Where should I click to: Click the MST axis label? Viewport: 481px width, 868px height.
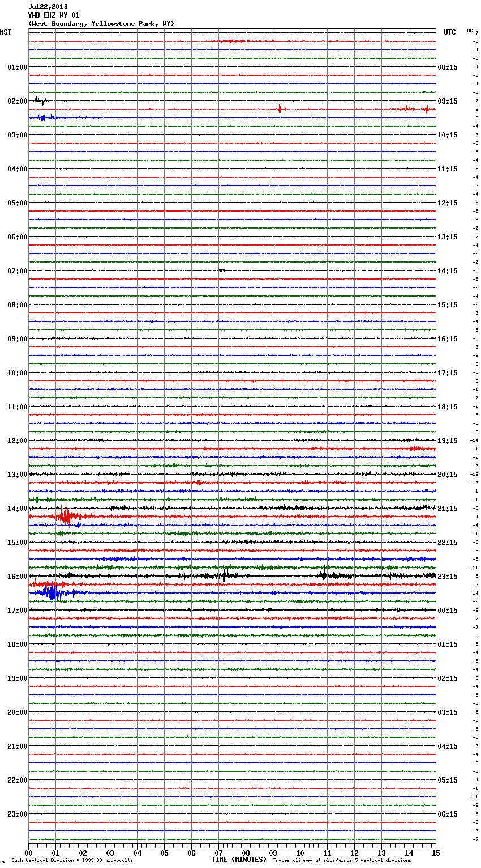point(6,32)
